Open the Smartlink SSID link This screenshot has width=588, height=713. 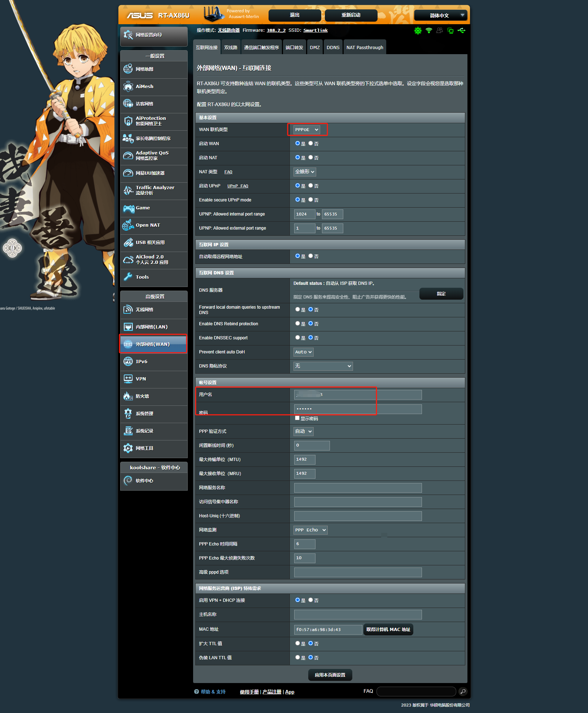(315, 30)
